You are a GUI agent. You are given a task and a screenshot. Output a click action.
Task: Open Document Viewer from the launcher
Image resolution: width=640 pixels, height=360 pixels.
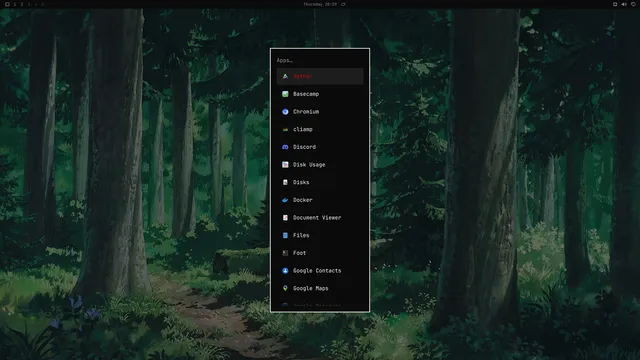pyautogui.click(x=320, y=218)
